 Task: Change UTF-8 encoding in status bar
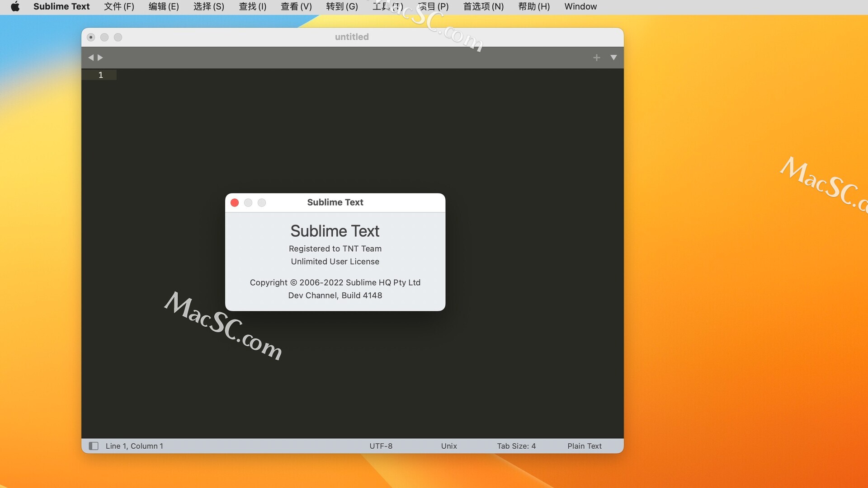(x=381, y=446)
